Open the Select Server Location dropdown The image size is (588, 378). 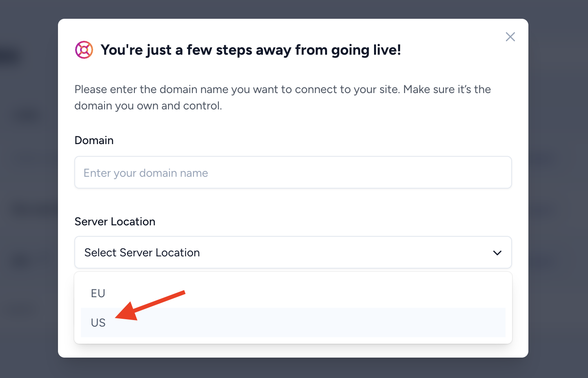click(293, 253)
